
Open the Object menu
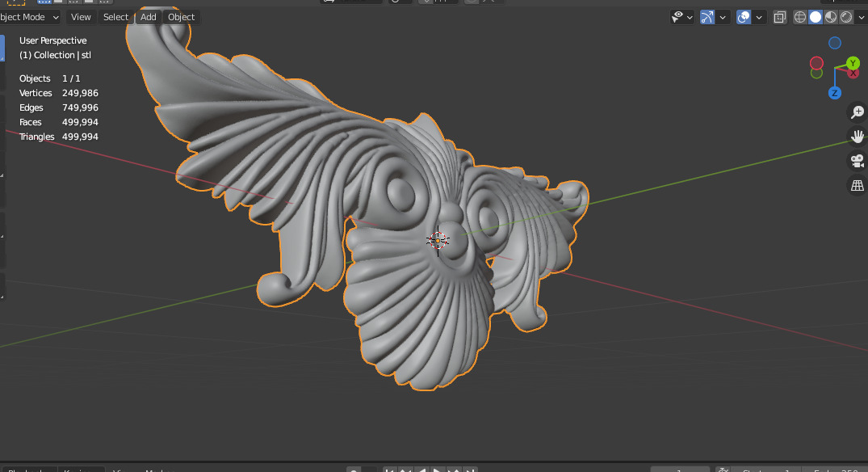[182, 17]
